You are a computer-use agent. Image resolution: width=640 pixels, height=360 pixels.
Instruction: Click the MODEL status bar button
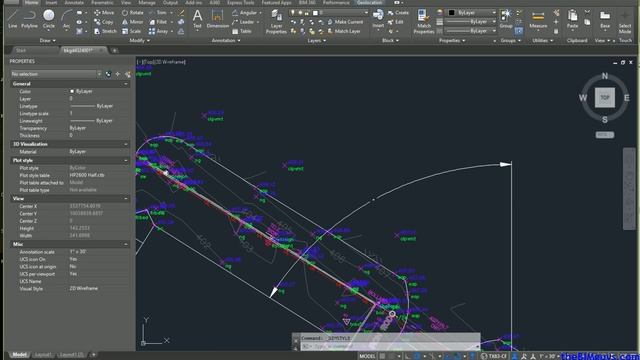367,356
